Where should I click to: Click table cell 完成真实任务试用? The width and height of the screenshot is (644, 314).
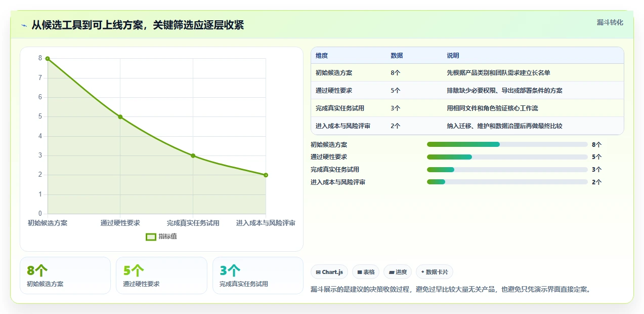click(340, 108)
